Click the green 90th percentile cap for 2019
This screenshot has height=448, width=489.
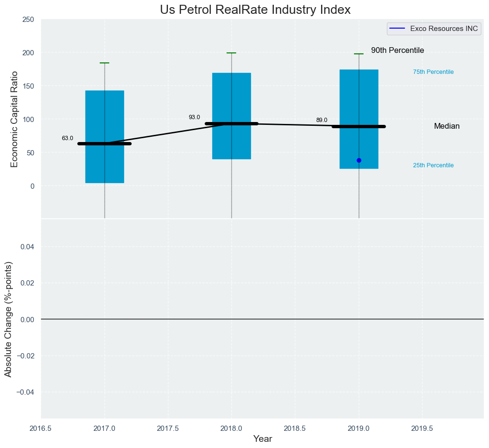pos(359,54)
